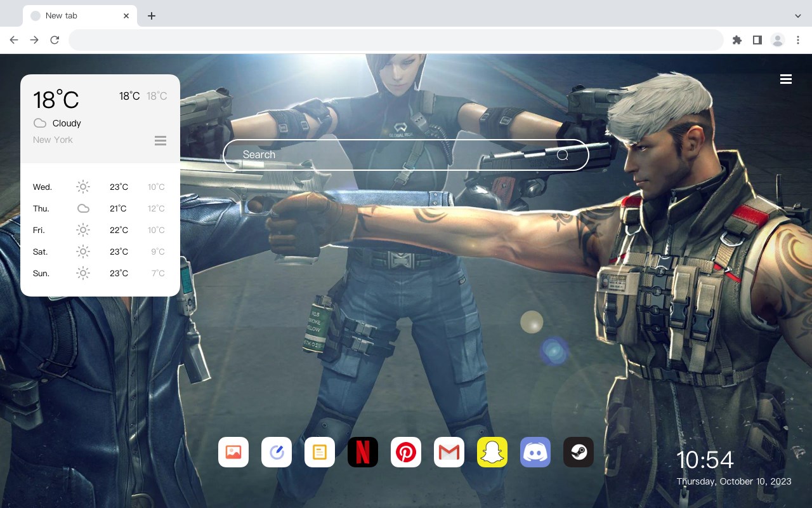
Task: Toggle the browser side panel
Action: tap(757, 40)
